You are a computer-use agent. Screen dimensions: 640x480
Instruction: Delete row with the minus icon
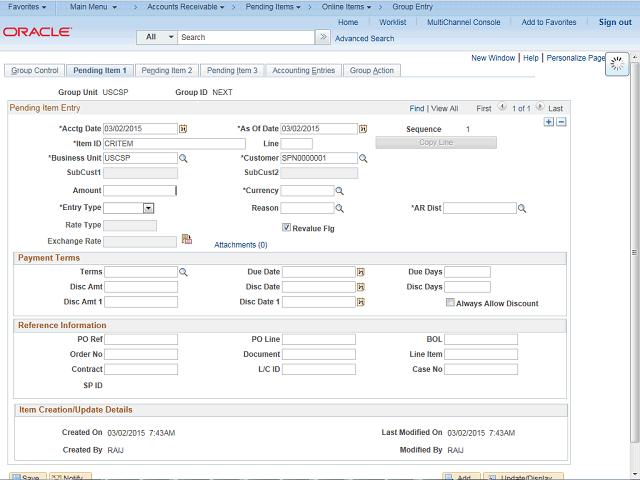561,122
